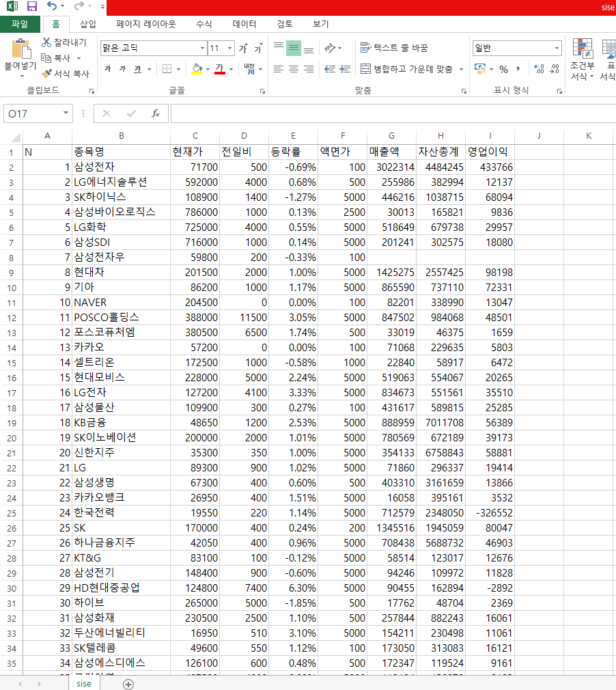Image resolution: width=616 pixels, height=690 pixels.
Task: Expand the Name Box O17 dropdown
Action: 66,113
